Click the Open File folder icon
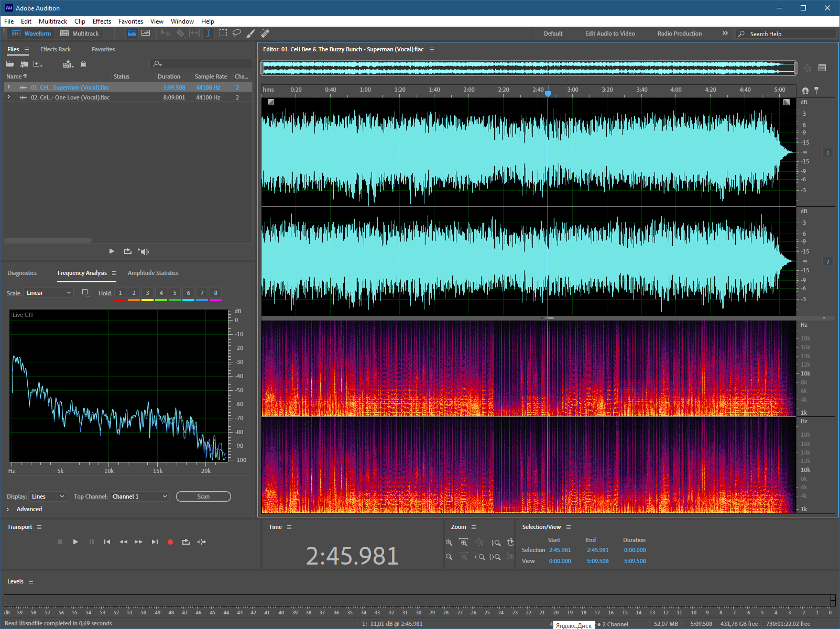Viewport: 840px width, 629px height. pos(10,64)
